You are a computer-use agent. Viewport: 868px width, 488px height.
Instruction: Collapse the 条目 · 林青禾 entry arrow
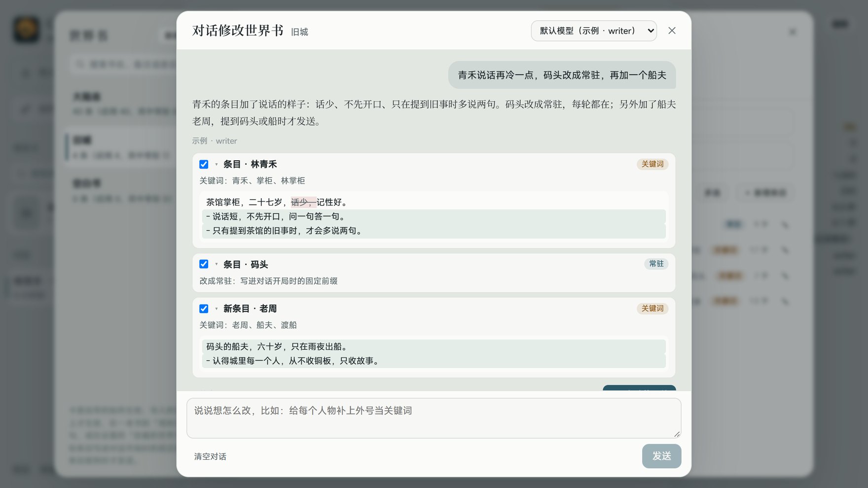click(216, 164)
